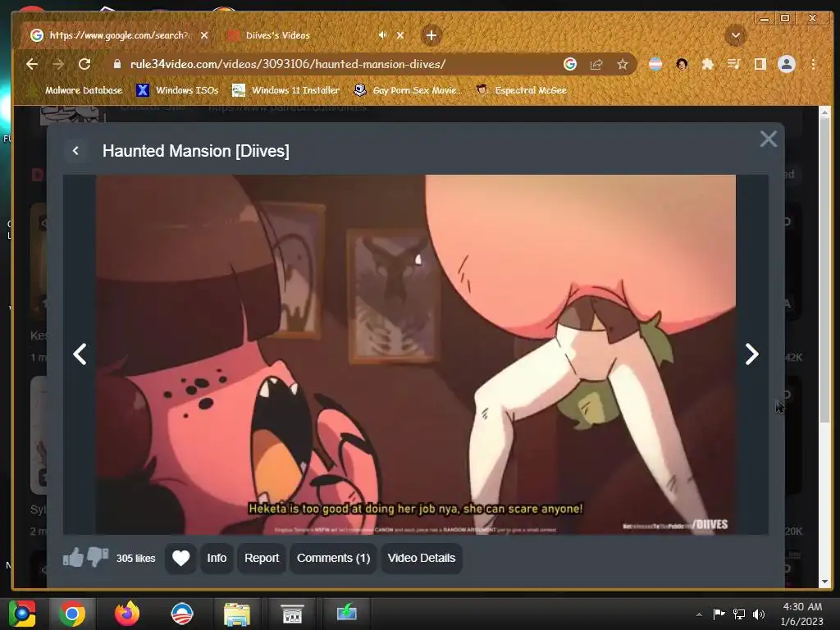The image size is (840, 630).
Task: Show hidden system tray icons
Action: tap(699, 614)
